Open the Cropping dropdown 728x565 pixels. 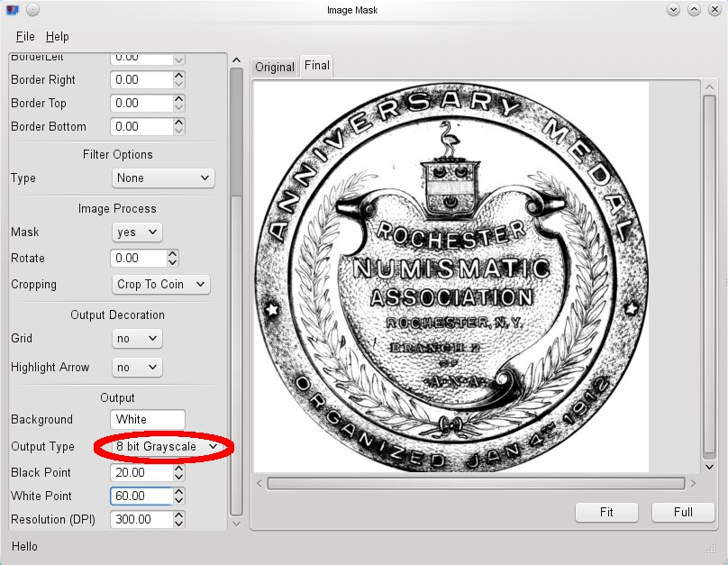point(160,284)
